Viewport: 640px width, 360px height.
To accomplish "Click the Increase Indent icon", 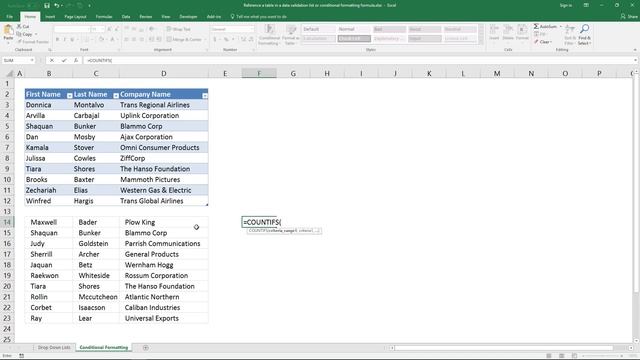I will tap(158, 40).
